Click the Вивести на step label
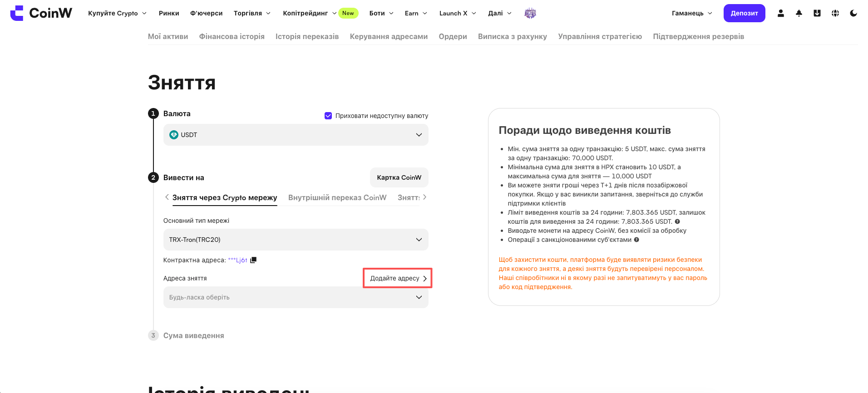868x393 pixels. click(x=184, y=177)
